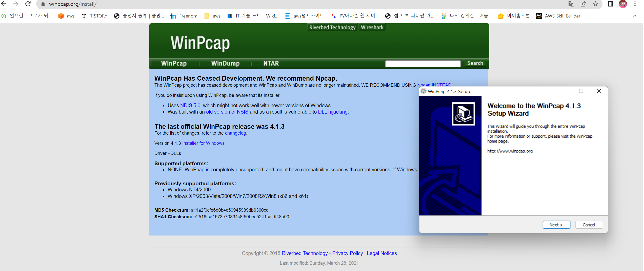Close the WinPcap Setup window

(599, 91)
